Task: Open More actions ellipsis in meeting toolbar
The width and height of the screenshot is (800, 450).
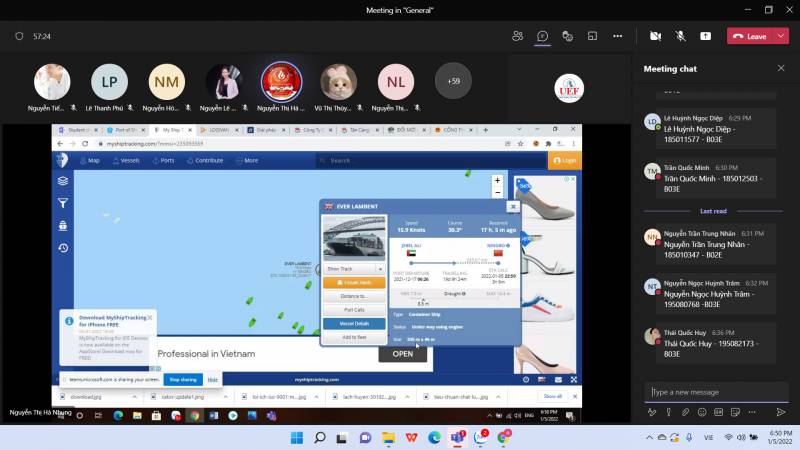Action: pyautogui.click(x=617, y=35)
